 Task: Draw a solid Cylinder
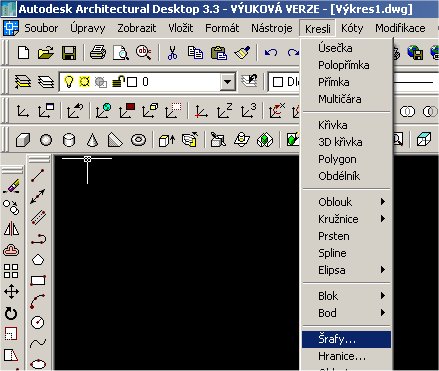point(69,140)
